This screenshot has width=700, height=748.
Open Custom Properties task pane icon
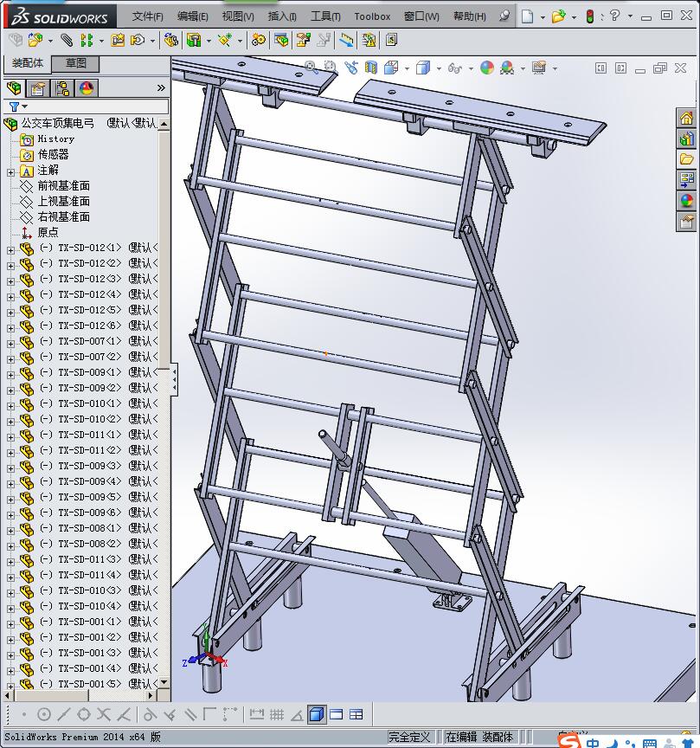pyautogui.click(x=686, y=222)
